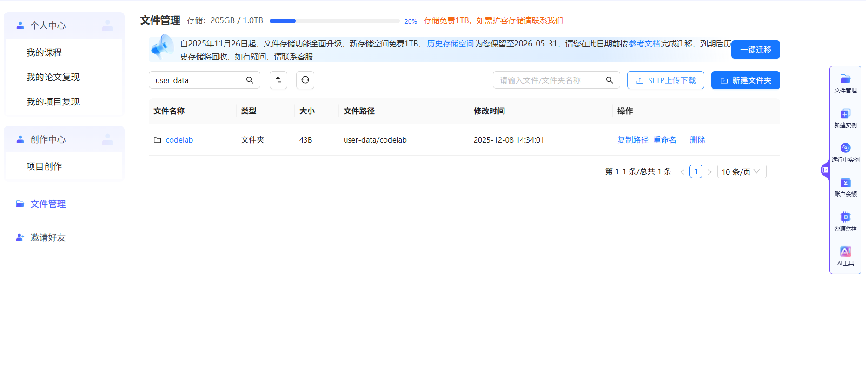Go up one directory with the arrow icon
Viewport: 868px width, 369px height.
coord(278,80)
